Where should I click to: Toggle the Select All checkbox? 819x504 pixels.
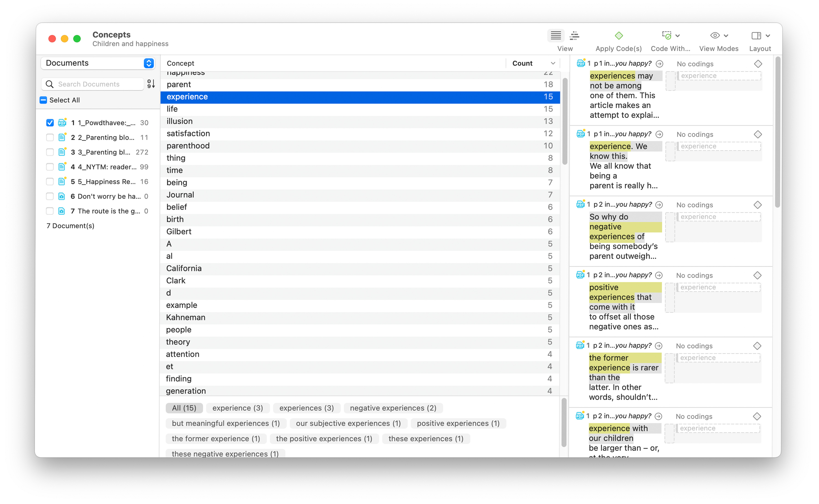(43, 100)
